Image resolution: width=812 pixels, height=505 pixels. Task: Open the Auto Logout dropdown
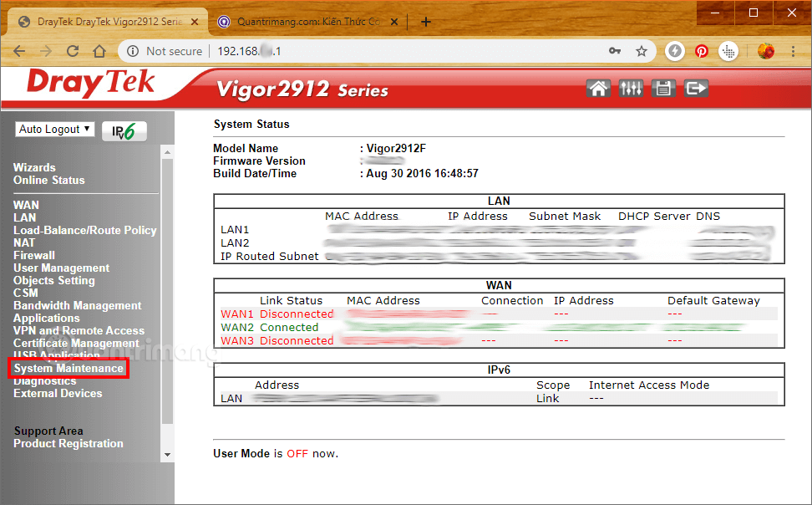pos(55,129)
